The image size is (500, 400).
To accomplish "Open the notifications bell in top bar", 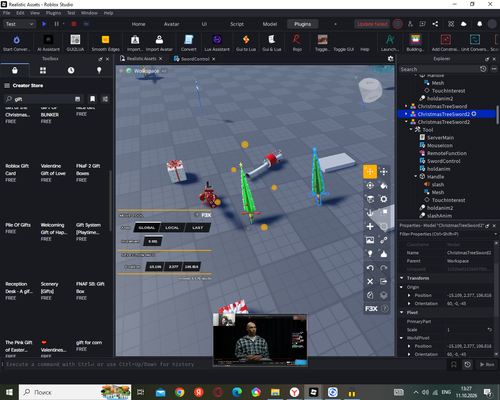I will [x=479, y=24].
